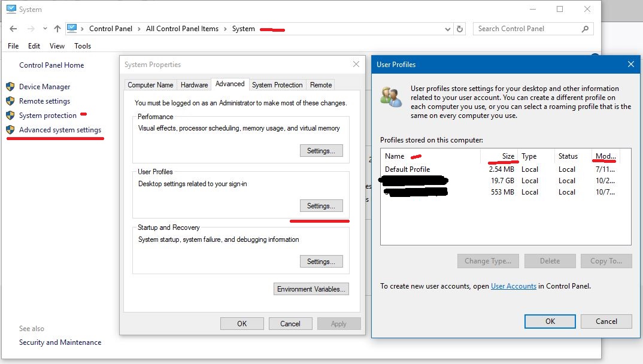Switch to System Protection tab

tap(277, 85)
